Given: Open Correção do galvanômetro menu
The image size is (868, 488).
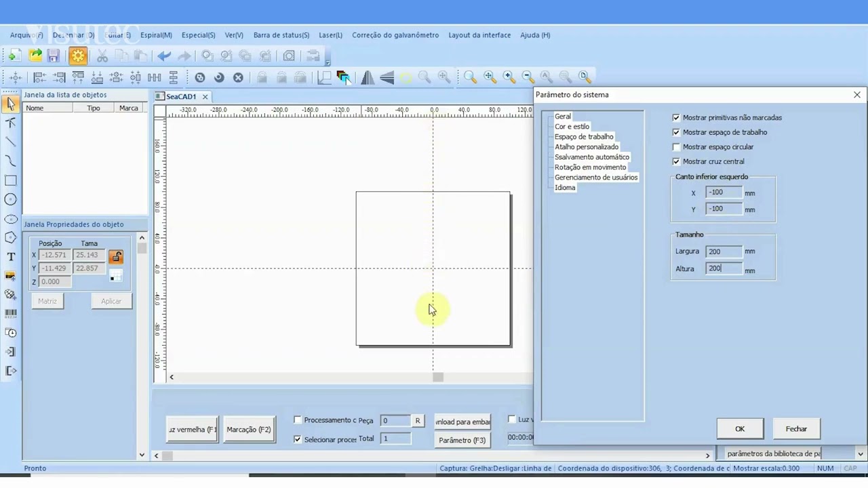Looking at the screenshot, I should (395, 35).
